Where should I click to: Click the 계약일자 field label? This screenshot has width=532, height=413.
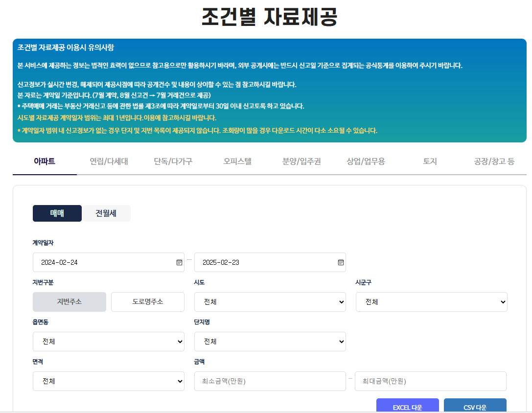coord(43,243)
